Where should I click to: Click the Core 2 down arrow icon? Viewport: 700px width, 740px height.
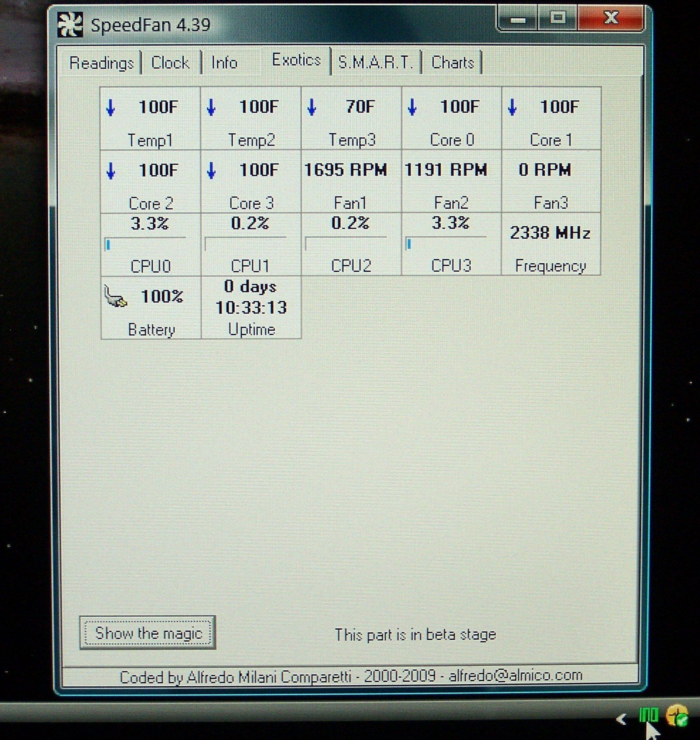[111, 171]
